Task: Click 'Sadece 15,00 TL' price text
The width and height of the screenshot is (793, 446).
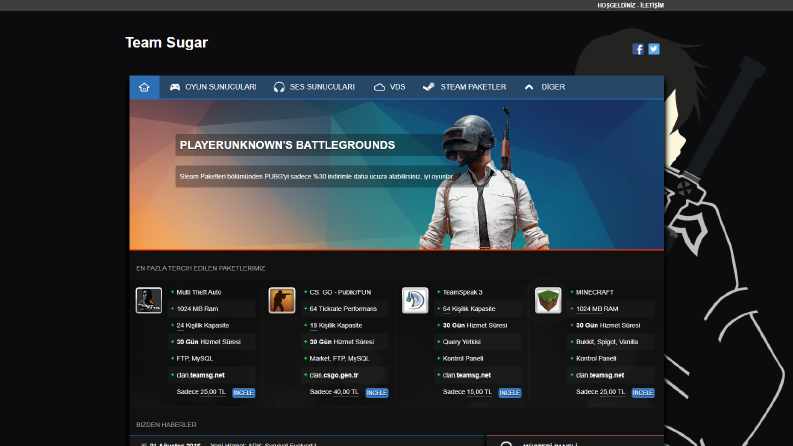Action: click(467, 392)
